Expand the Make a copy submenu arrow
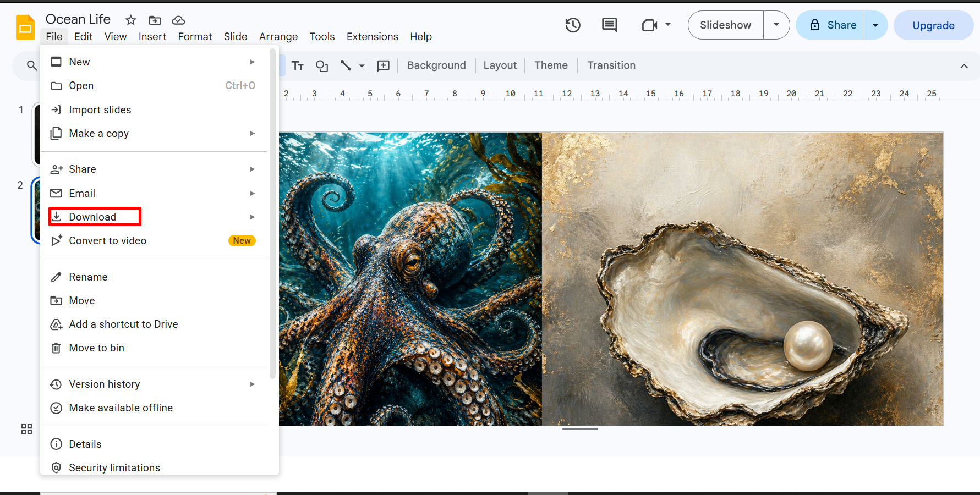980x495 pixels. pos(253,133)
